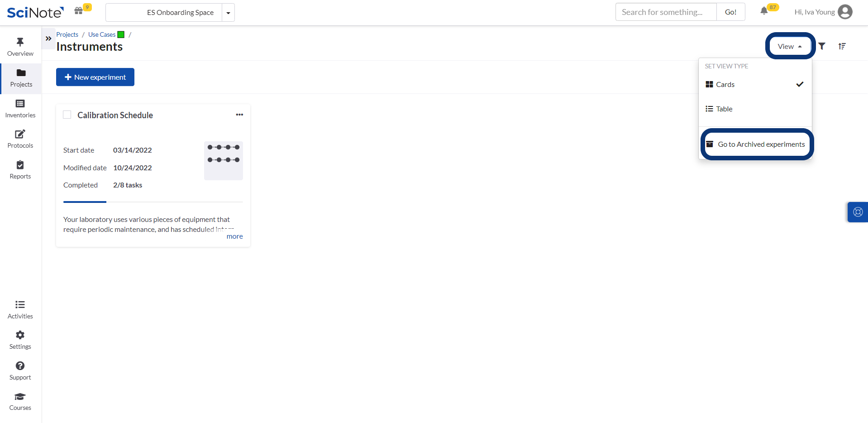Viewport: 868px width, 423px height.
Task: Open ES Onboarding Space team dropdown
Action: pos(228,13)
